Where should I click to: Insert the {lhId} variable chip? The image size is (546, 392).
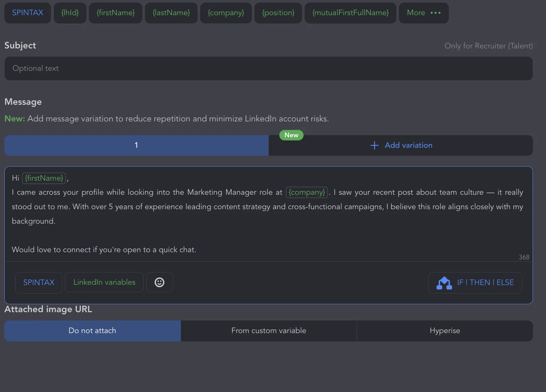click(x=70, y=13)
